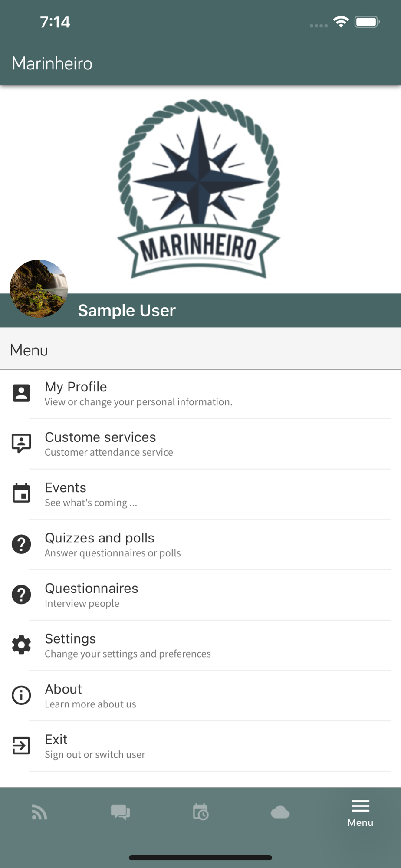Tap the Sample User profile photo

pos(39,289)
